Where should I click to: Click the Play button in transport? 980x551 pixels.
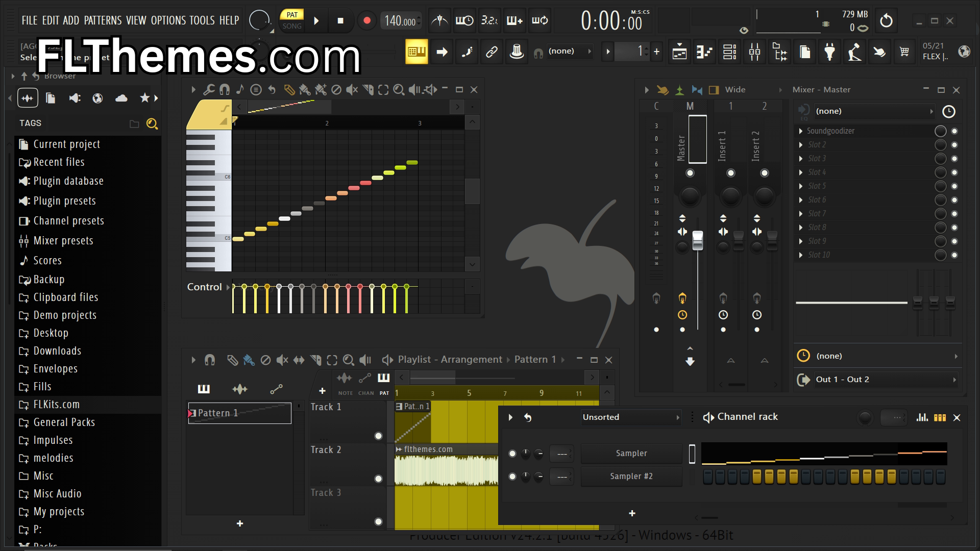(x=316, y=21)
